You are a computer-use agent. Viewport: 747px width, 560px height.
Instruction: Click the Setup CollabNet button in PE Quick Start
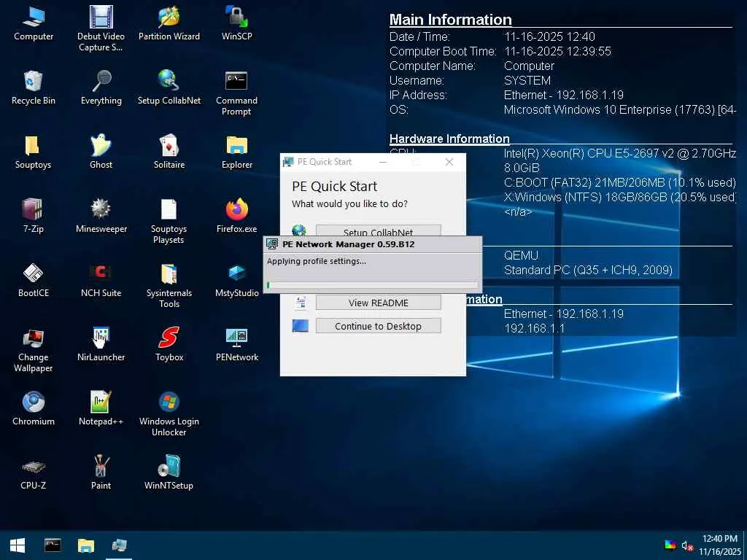[x=379, y=230]
